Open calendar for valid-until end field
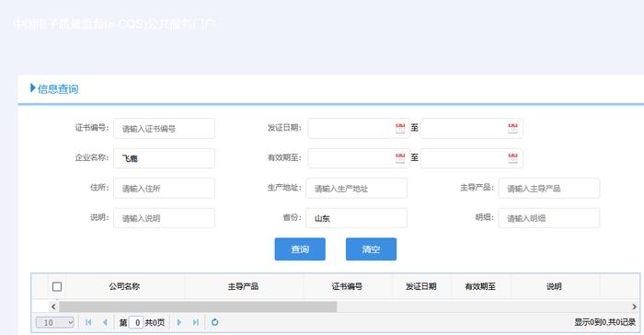 [x=512, y=158]
